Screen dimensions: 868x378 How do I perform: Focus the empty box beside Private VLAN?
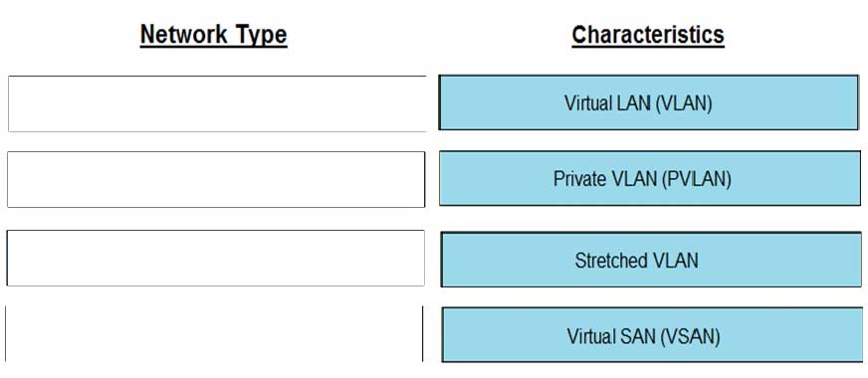tap(216, 179)
